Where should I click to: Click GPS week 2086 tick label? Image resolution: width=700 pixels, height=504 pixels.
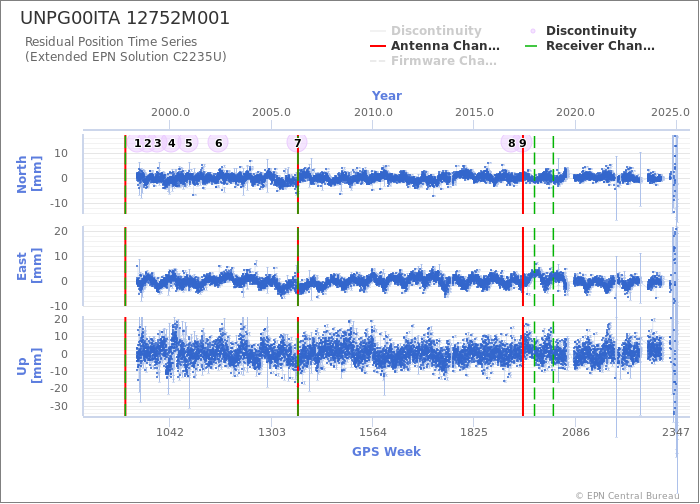click(575, 432)
